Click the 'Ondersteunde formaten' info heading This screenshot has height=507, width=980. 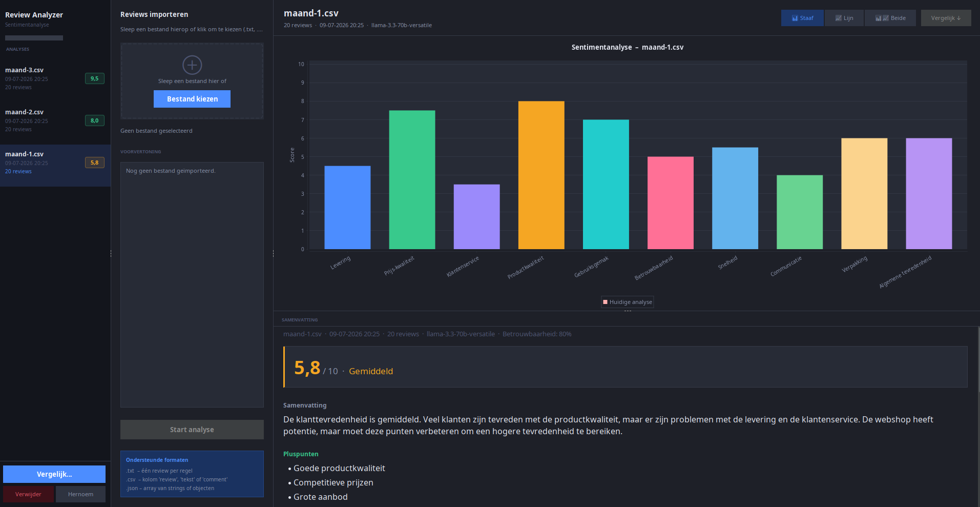point(157,460)
